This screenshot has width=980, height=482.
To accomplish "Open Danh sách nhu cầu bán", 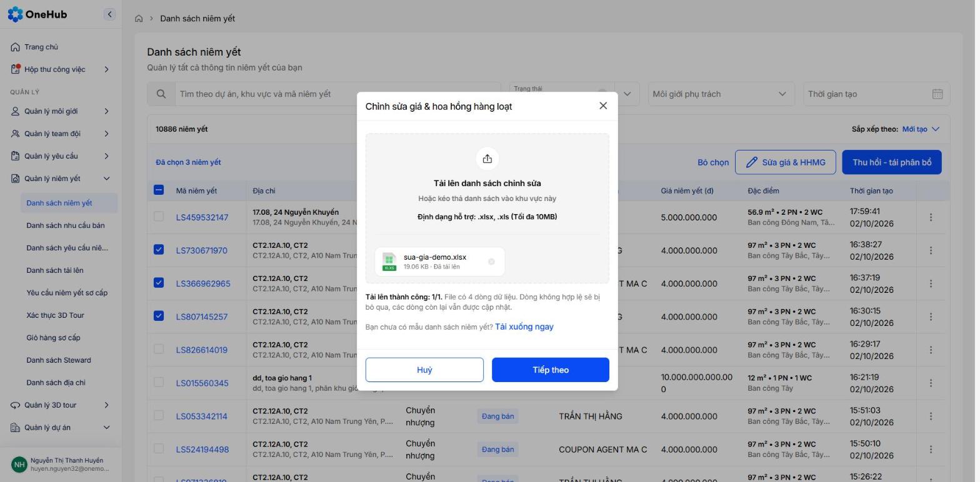I will coord(66,225).
